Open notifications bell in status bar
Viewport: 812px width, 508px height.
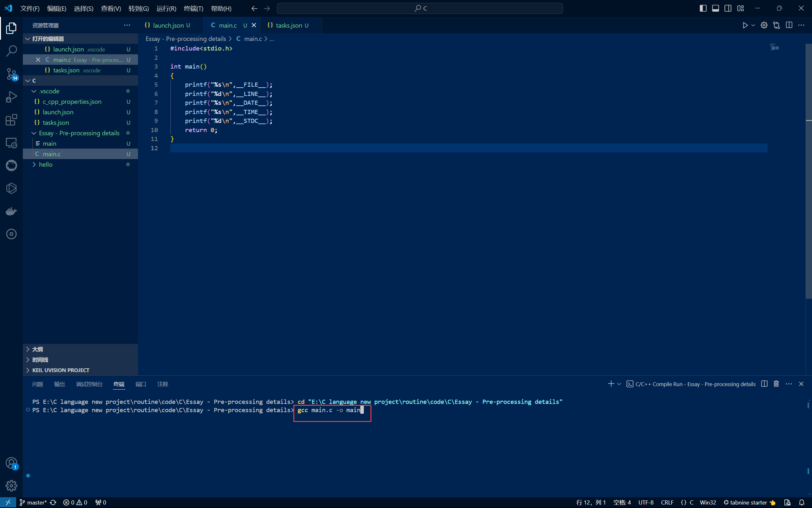click(801, 502)
